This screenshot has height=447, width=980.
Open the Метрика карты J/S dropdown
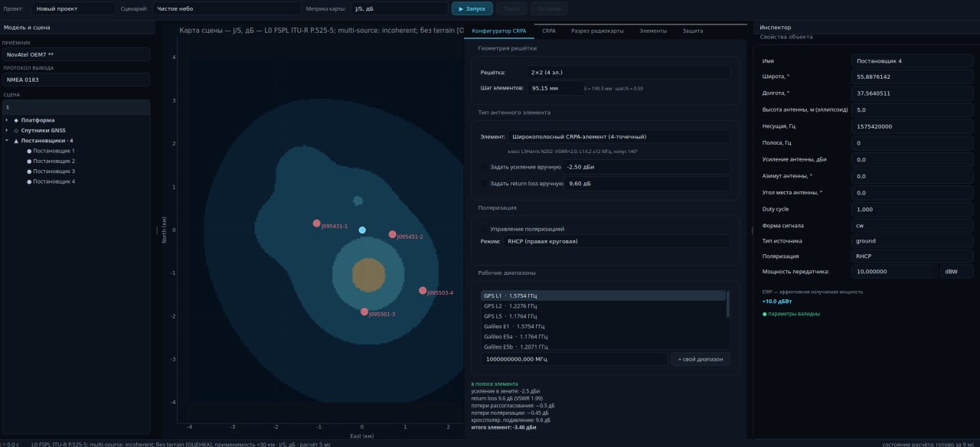(x=399, y=8)
